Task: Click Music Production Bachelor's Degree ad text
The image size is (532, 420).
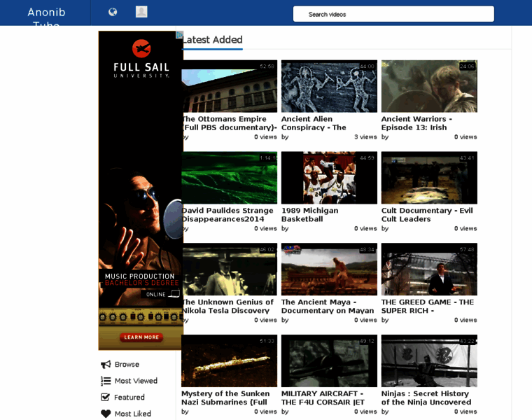Action: [x=141, y=279]
